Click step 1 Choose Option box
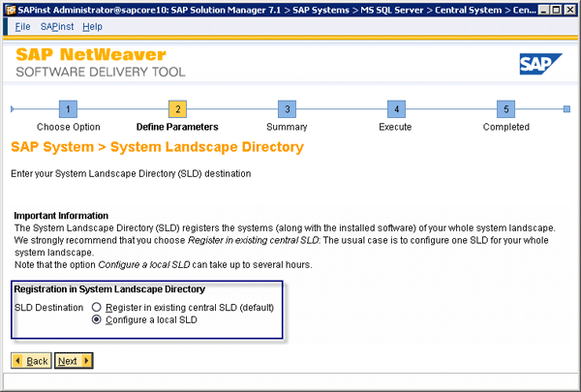581x392 pixels. click(x=68, y=109)
